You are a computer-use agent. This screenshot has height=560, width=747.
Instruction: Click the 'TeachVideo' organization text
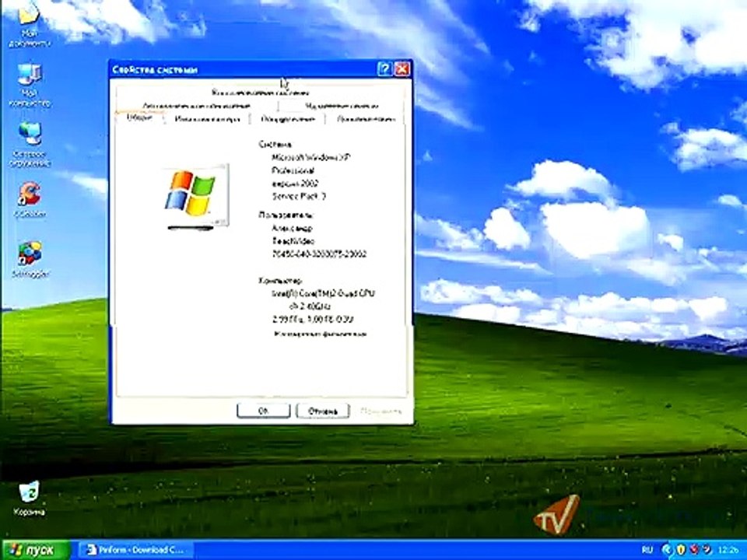click(x=293, y=241)
